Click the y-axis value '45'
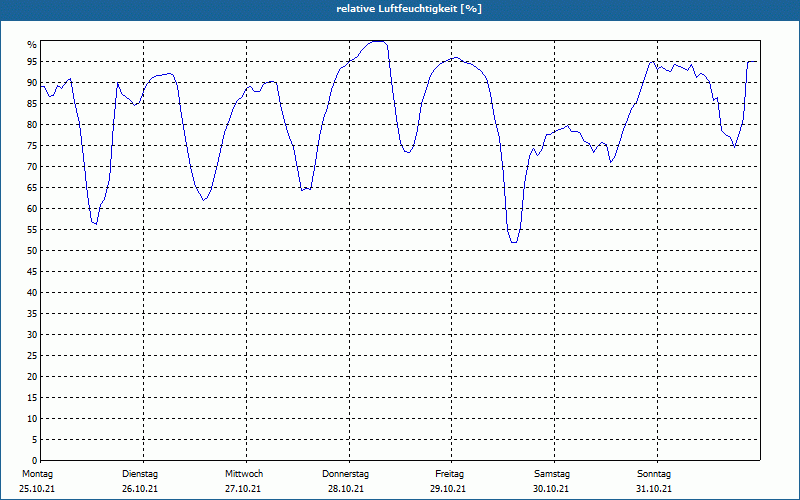The image size is (800, 500). pos(32,272)
